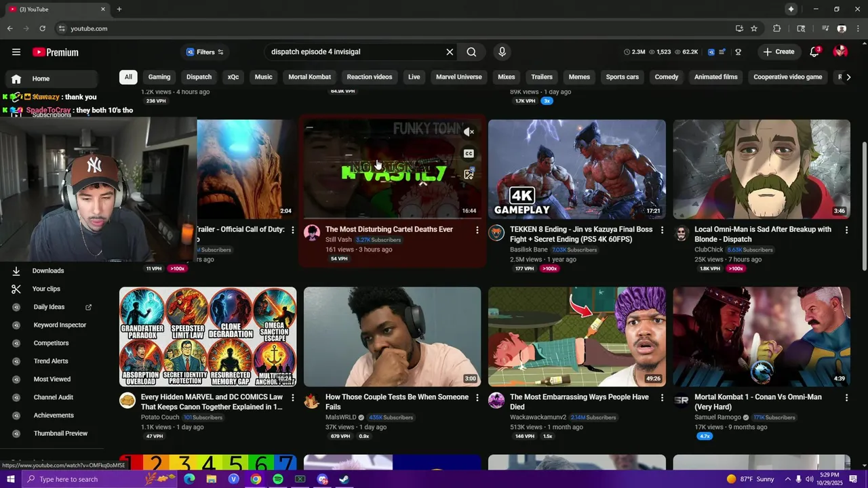Open options for Conan Vs Omni-Man video
Image resolution: width=868 pixels, height=488 pixels.
(846, 398)
